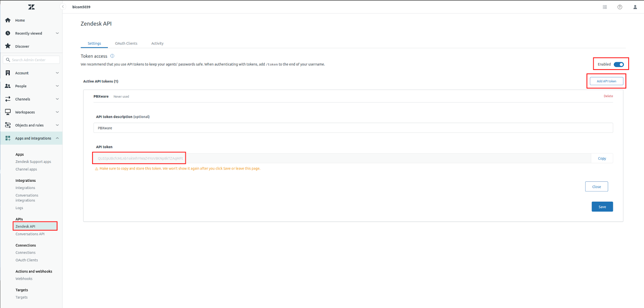Screen dimensions: 644x308
Task: Open the Zendesk products grid icon
Action: (605, 7)
